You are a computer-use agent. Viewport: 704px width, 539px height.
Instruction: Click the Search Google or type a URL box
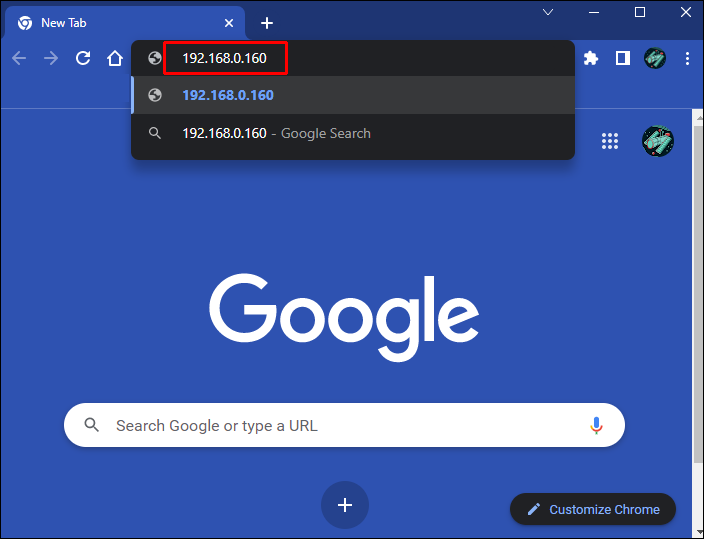tap(344, 425)
